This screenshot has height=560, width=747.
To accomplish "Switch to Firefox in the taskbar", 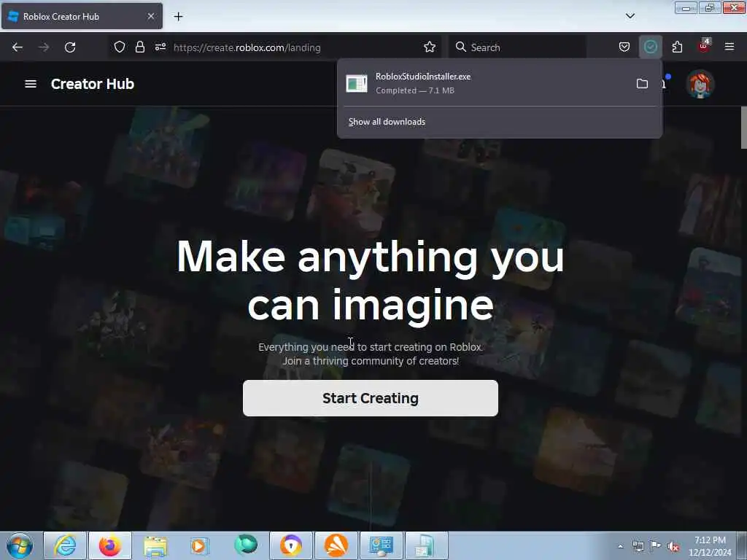I will tap(109, 545).
